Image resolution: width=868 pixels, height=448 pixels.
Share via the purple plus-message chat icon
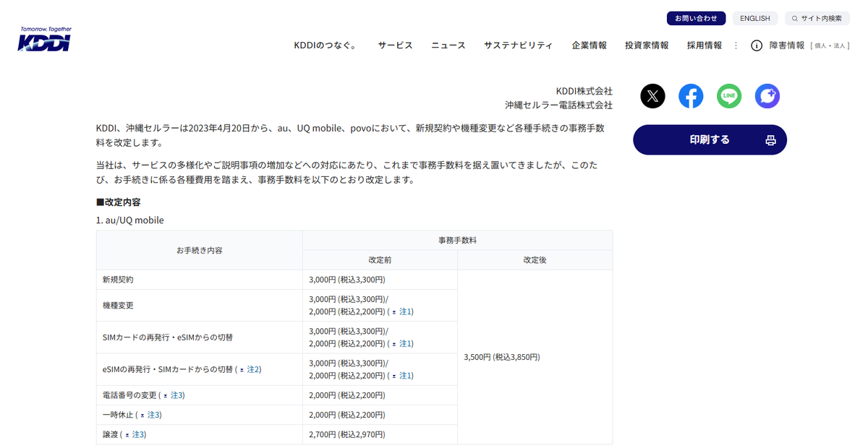(x=767, y=96)
